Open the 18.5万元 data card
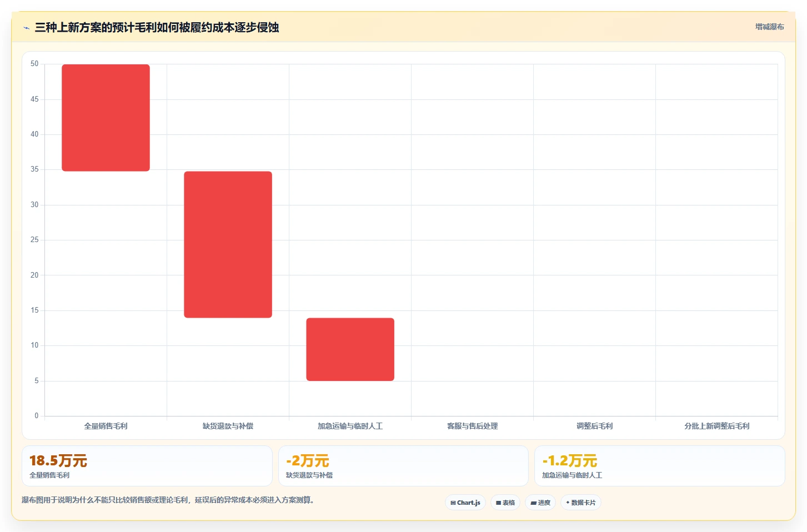Viewport: 807px width, 532px height. pos(147,466)
